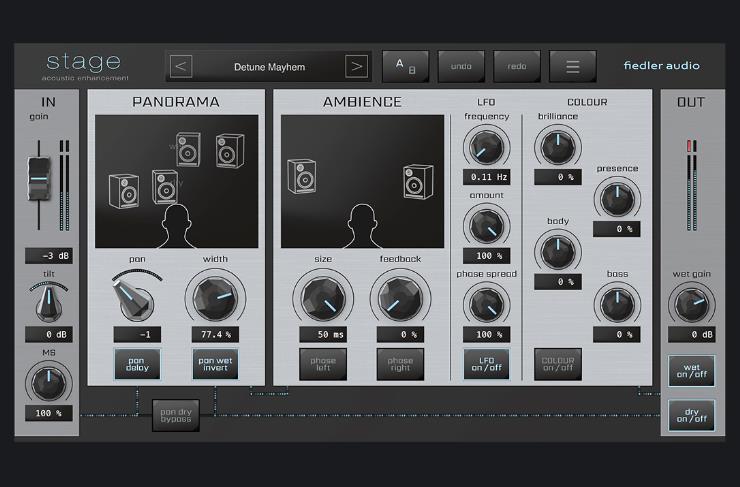Click the width value field 77.4 %

(215, 335)
